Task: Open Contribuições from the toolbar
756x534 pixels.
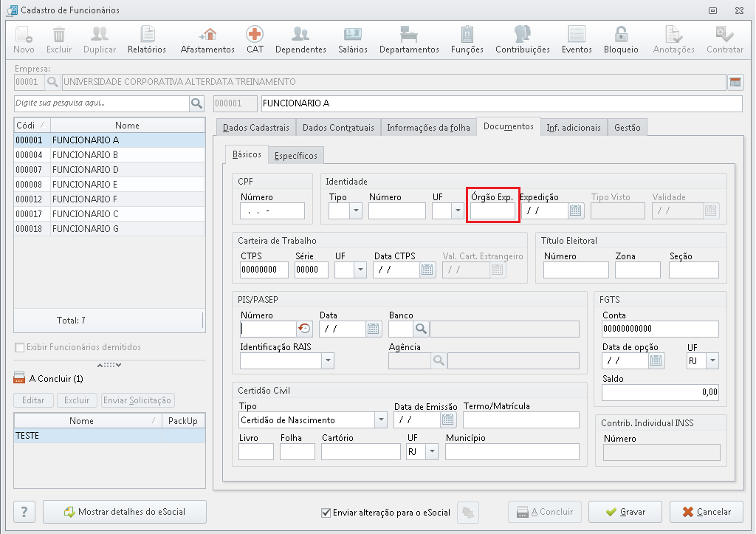Action: pos(522,40)
